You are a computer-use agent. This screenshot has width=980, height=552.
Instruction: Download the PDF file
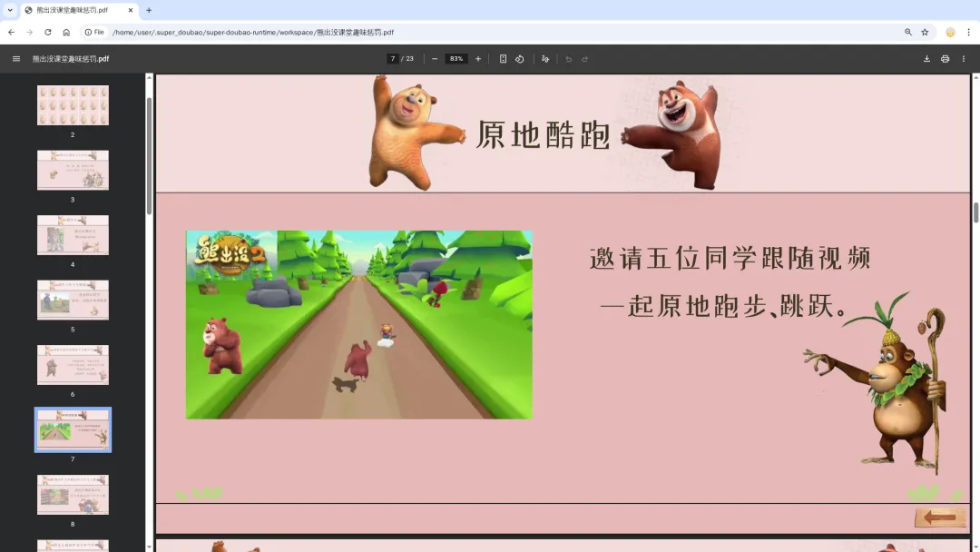click(x=926, y=59)
